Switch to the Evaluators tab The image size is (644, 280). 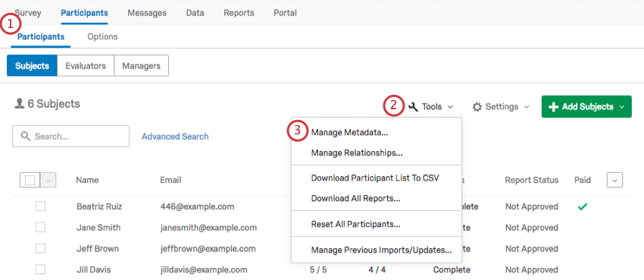click(x=86, y=66)
